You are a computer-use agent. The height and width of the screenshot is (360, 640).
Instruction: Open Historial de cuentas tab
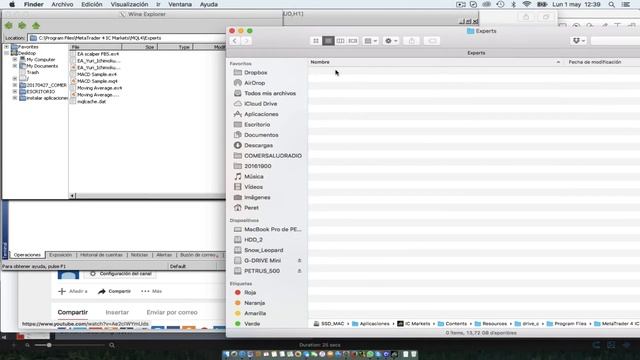[x=101, y=255]
